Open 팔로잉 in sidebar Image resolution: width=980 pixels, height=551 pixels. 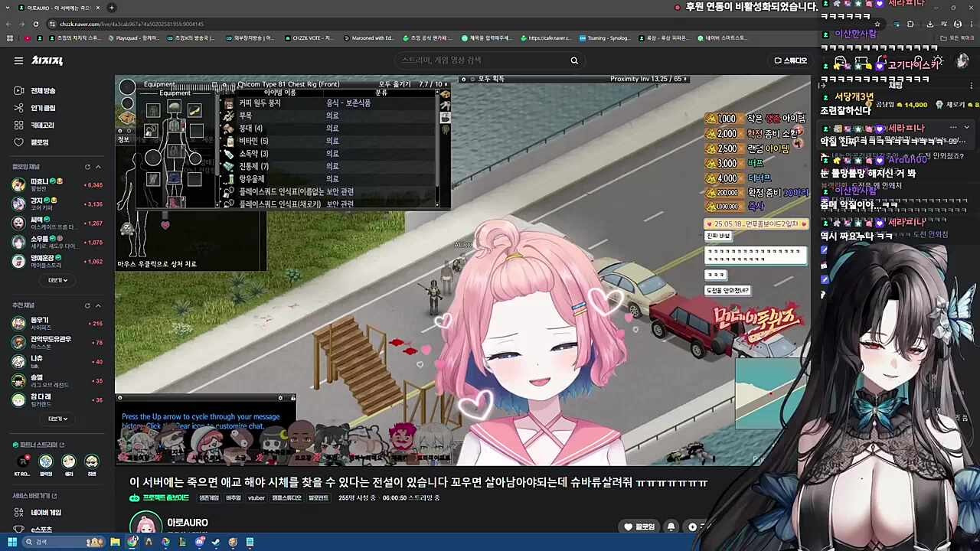[x=32, y=142]
